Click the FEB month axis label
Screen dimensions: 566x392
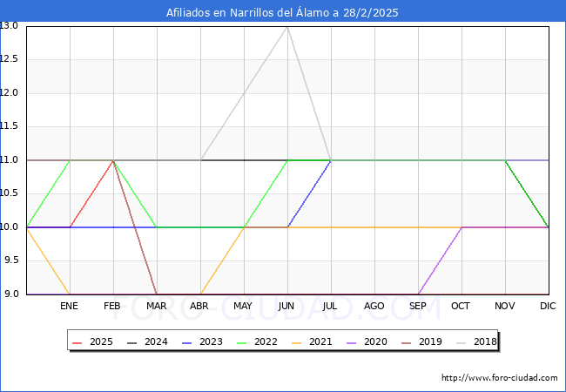(x=112, y=306)
